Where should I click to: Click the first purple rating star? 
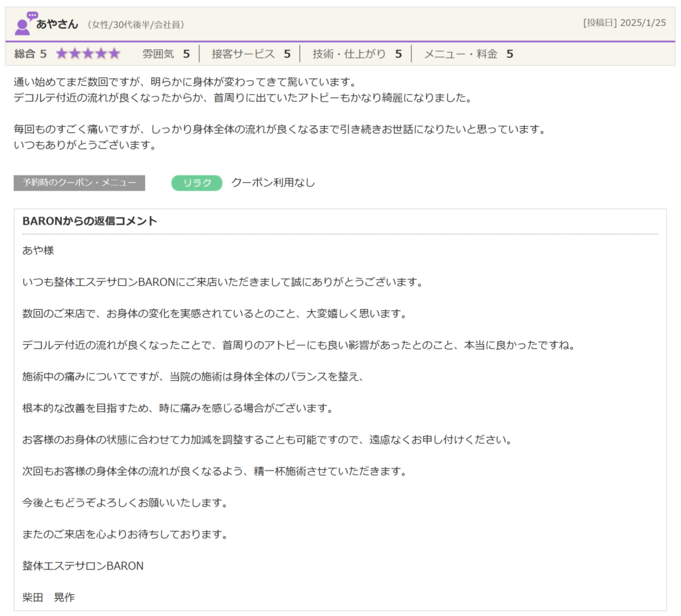[62, 54]
